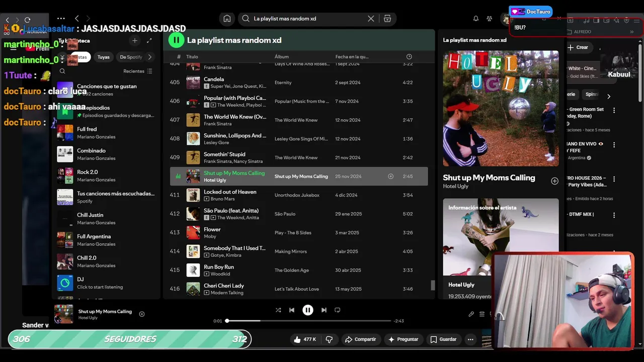Screen dimensions: 644x362
Task: Open the Chill Justin playlist
Action: [x=106, y=219]
